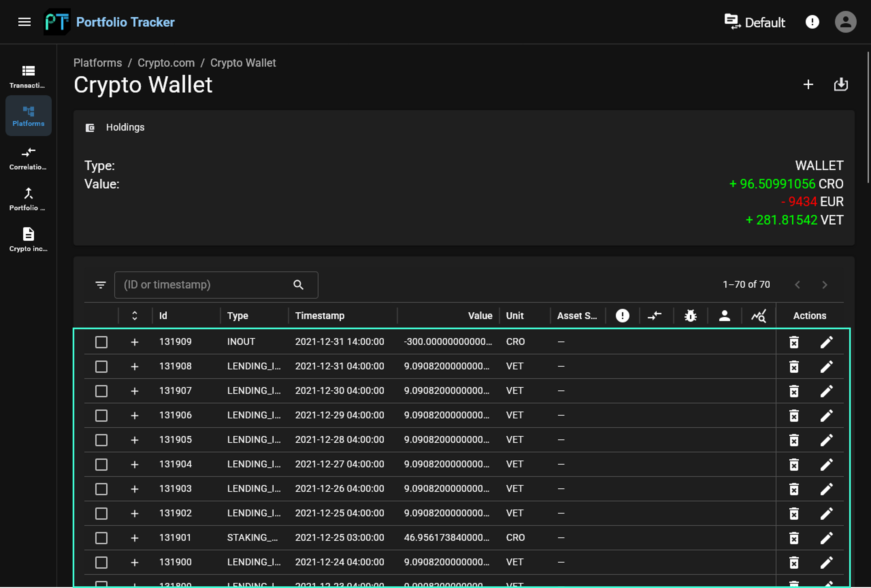Sort by the Timestamp column
This screenshot has width=871, height=588.
point(320,316)
